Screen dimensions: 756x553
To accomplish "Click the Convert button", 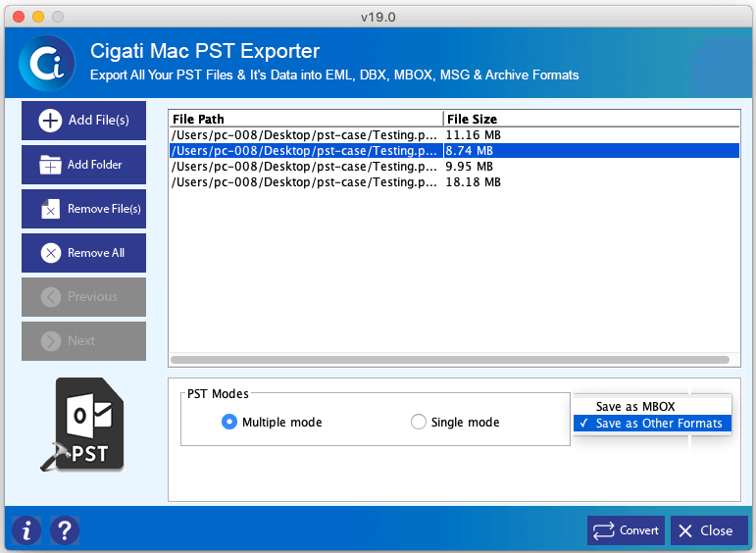I will click(626, 530).
